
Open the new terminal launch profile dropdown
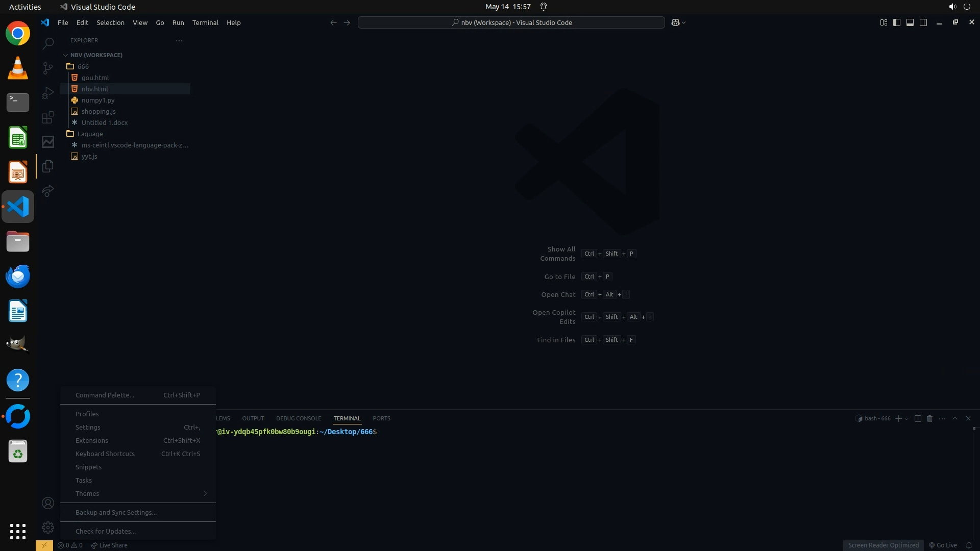pyautogui.click(x=906, y=419)
